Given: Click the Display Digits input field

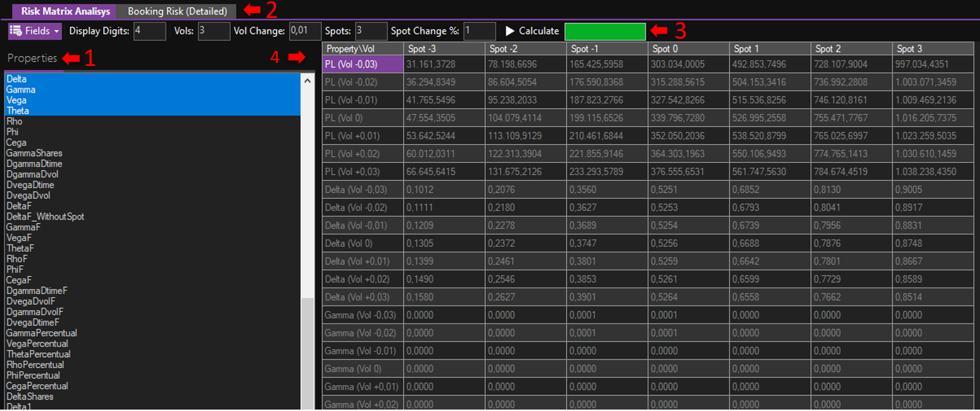Looking at the screenshot, I should [149, 31].
